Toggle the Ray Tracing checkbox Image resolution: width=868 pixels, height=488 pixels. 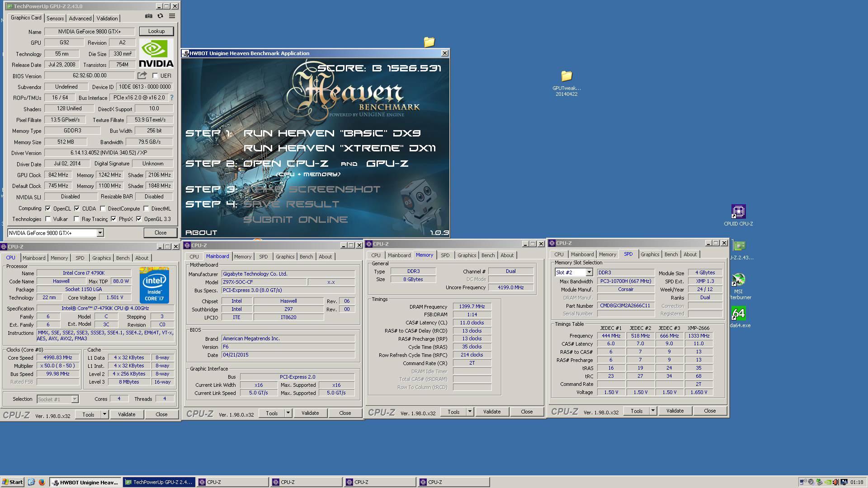coord(76,219)
